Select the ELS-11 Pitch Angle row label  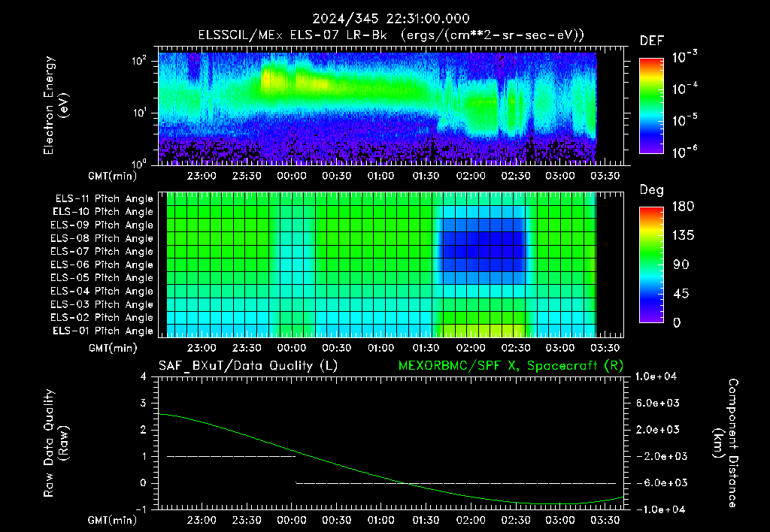(104, 199)
